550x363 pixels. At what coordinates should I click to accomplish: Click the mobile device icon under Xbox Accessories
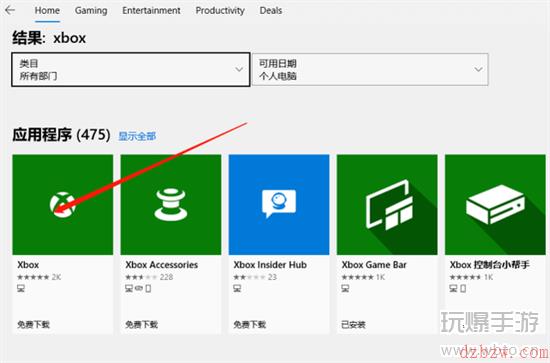point(148,289)
